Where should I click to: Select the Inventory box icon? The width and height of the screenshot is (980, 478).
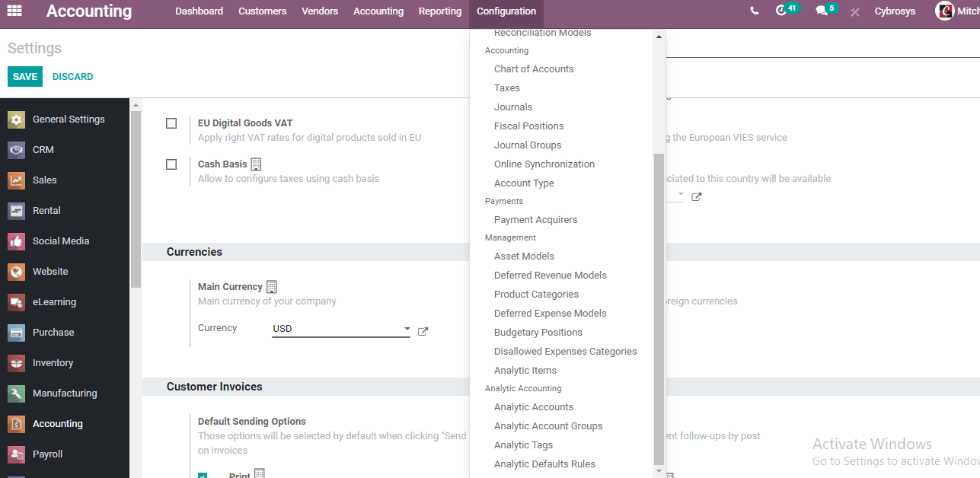[17, 363]
